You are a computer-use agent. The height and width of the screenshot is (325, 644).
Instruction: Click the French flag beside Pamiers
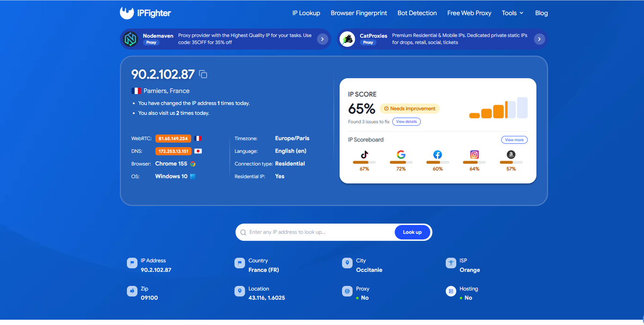(x=136, y=91)
